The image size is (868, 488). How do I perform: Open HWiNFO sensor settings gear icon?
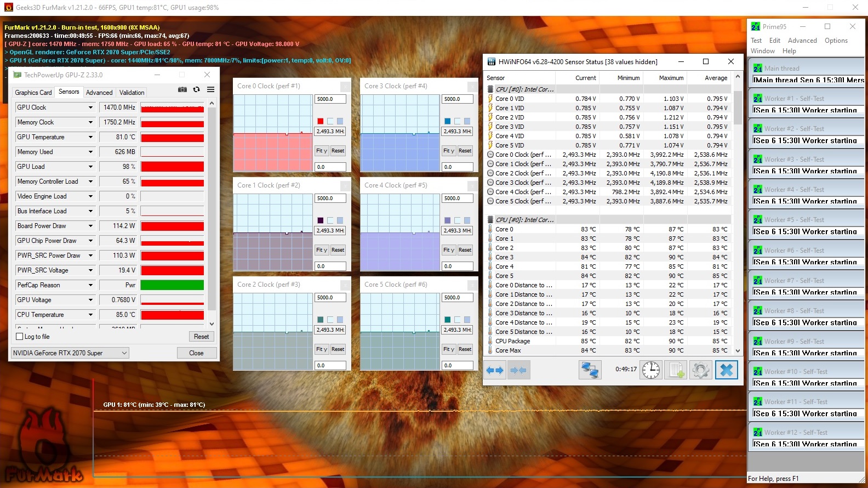701,370
